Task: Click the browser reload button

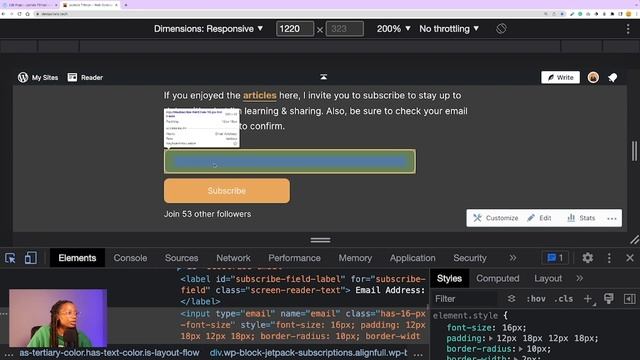Action: [19, 14]
